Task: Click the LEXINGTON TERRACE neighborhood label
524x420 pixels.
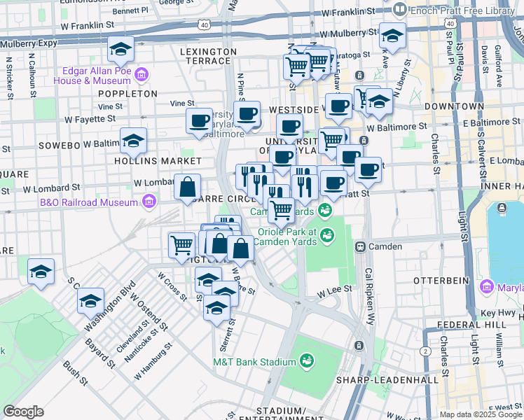Action: coord(209,57)
